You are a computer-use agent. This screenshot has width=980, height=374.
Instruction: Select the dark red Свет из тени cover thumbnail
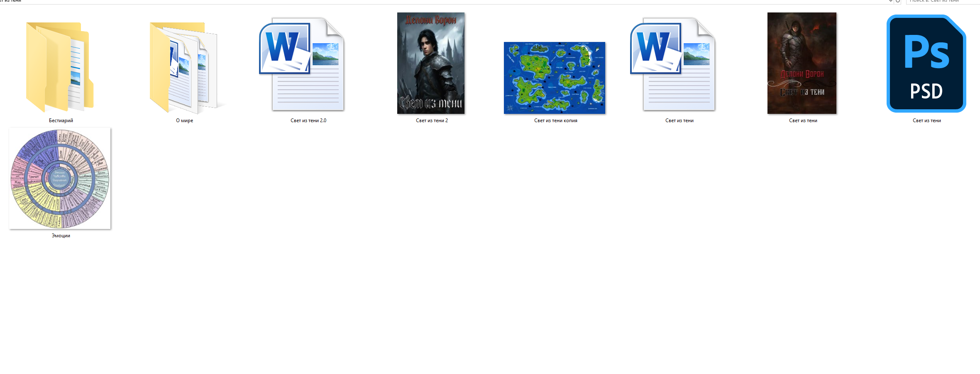pyautogui.click(x=802, y=63)
